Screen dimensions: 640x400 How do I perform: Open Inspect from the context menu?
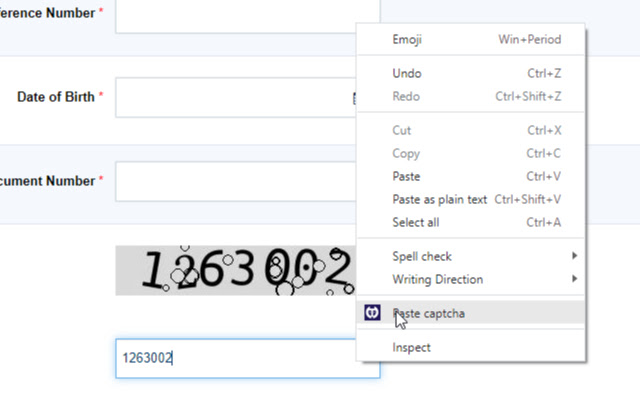coord(411,347)
